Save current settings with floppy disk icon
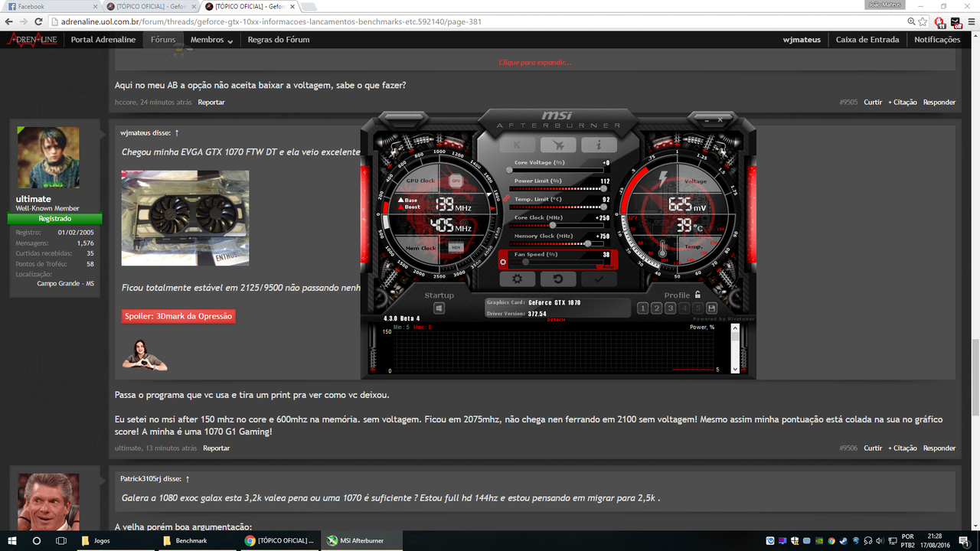The image size is (980, 551). (711, 308)
